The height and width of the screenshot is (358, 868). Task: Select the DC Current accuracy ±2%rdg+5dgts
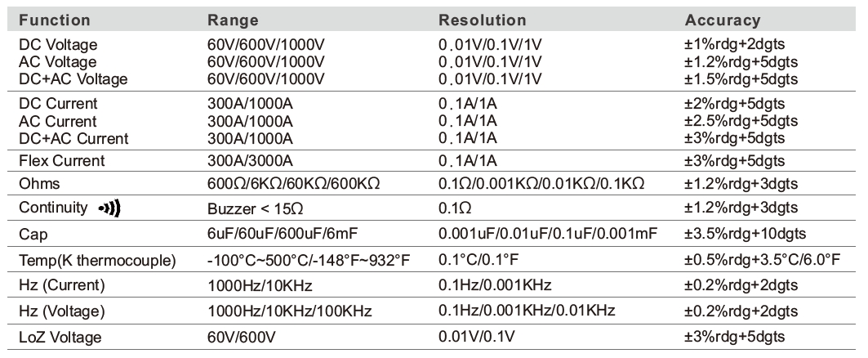(x=734, y=104)
